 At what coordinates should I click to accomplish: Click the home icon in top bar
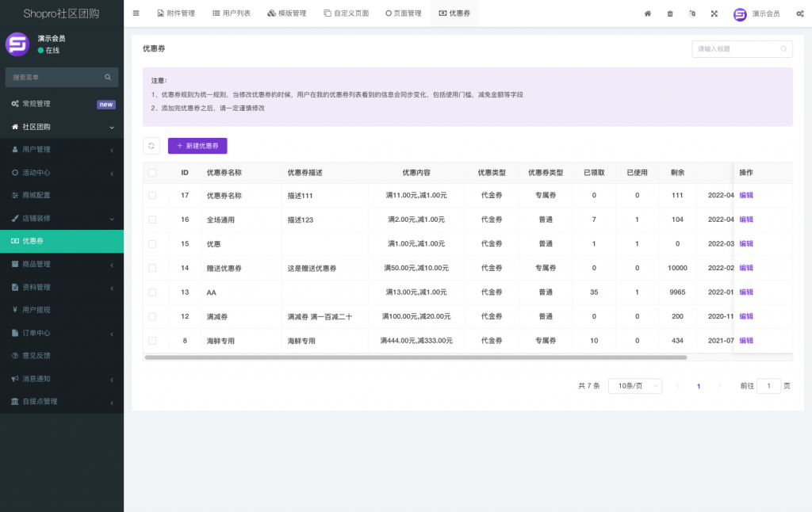point(646,13)
